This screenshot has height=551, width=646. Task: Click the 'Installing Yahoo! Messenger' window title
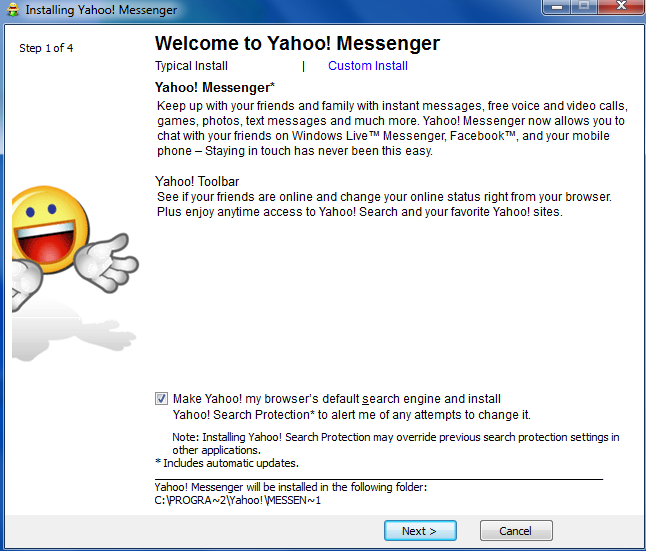coord(101,10)
